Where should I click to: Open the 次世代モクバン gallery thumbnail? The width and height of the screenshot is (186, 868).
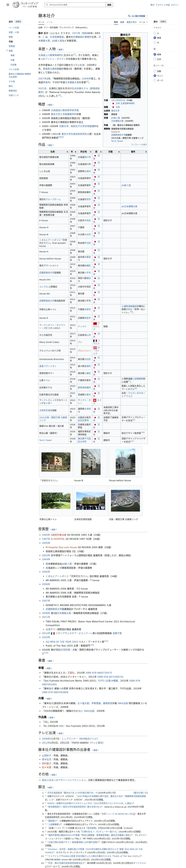tap(56, 462)
